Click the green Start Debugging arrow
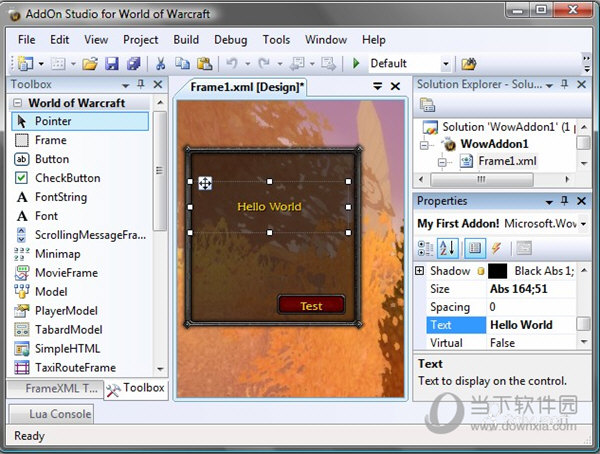The image size is (600, 454). pos(356,64)
